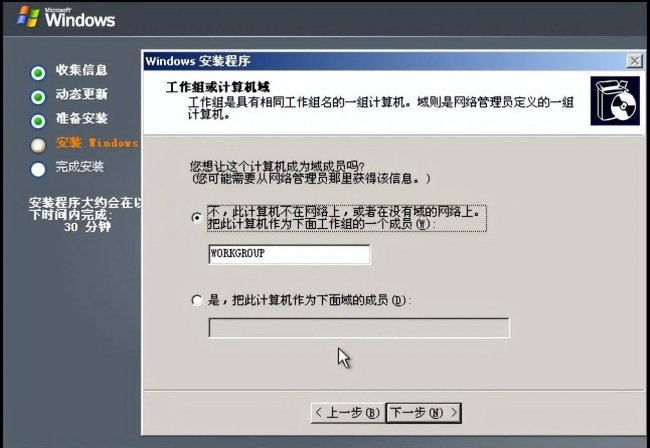Click the question 您想让这个计算机成为域成员吗
Viewport: 650px width, 448px height.
277,167
